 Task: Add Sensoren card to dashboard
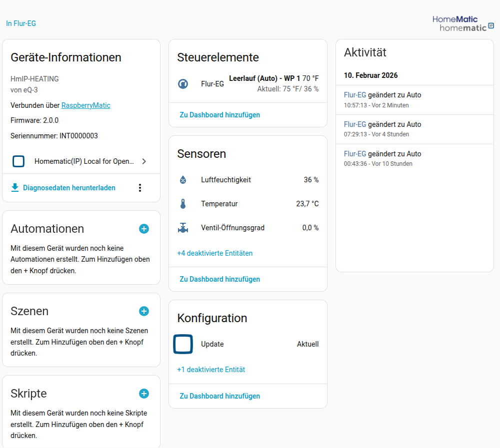(220, 279)
